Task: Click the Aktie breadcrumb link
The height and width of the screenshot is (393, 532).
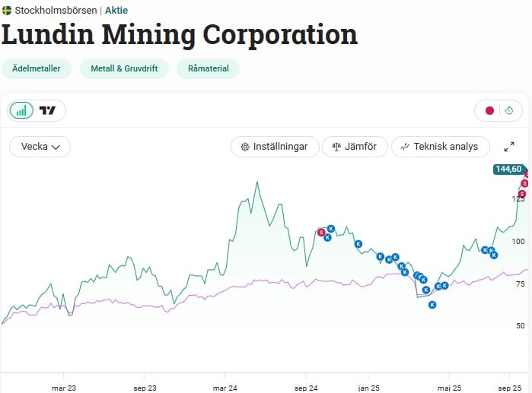Action: [x=116, y=11]
